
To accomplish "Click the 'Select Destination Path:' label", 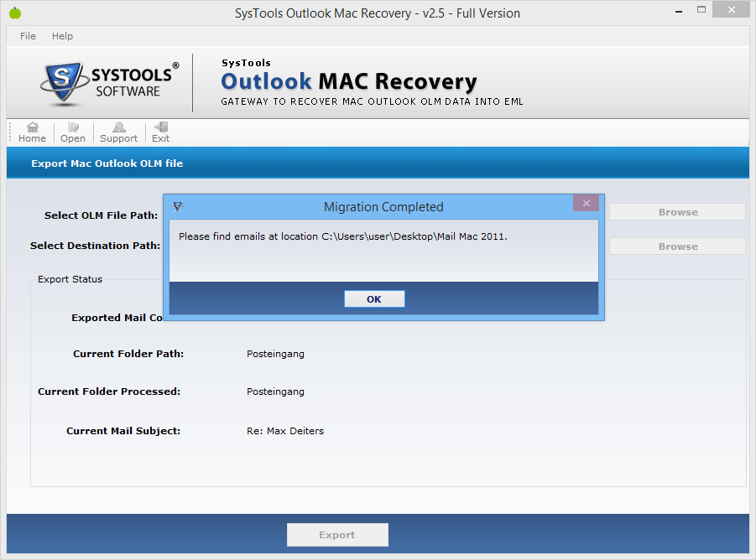I will (95, 246).
